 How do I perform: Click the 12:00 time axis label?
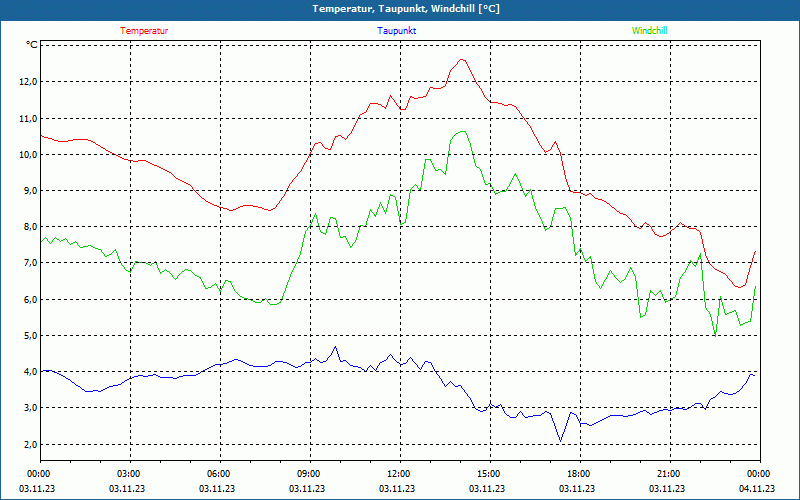(400, 474)
